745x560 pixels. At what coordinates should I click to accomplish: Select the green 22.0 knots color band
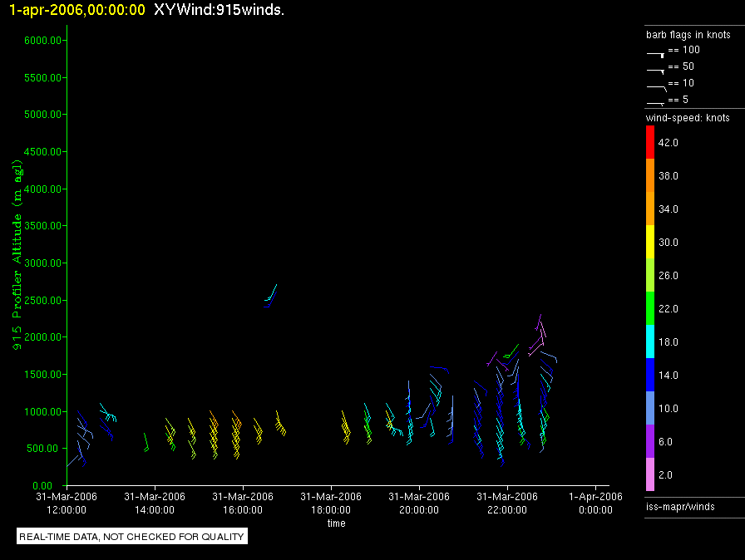click(x=650, y=308)
